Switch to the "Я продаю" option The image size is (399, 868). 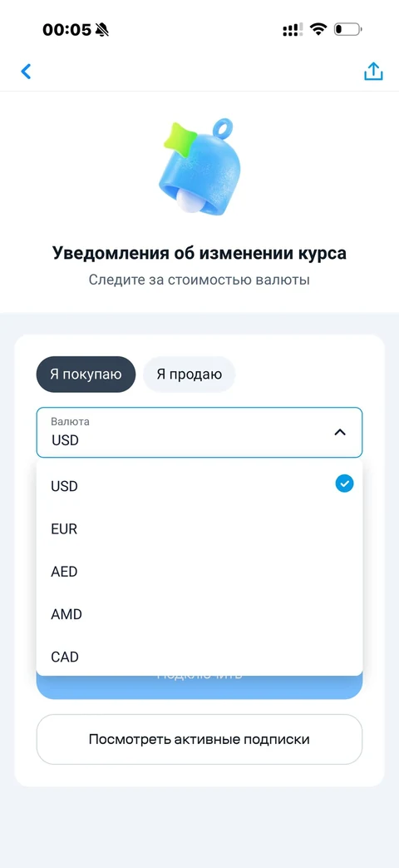(x=189, y=374)
